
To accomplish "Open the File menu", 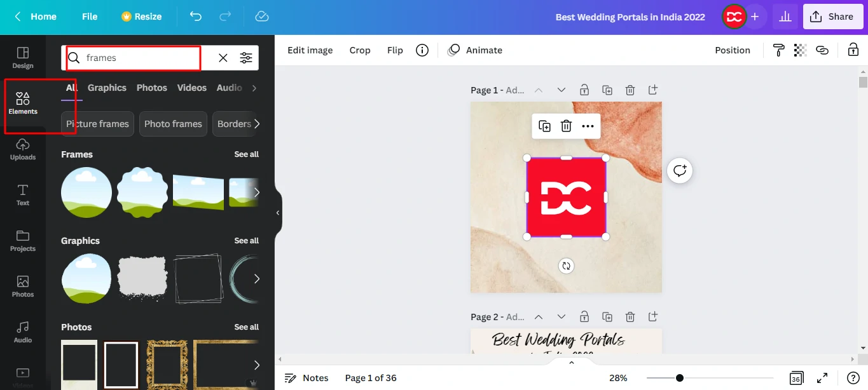I will 90,17.
